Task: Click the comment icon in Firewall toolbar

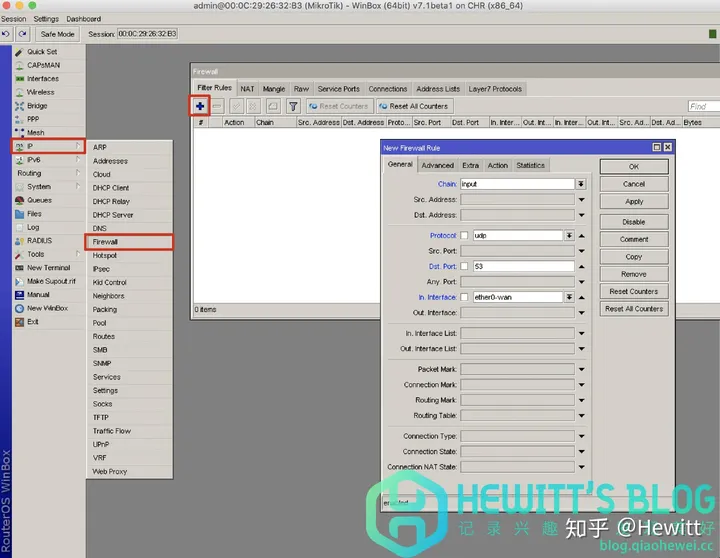Action: 273,107
